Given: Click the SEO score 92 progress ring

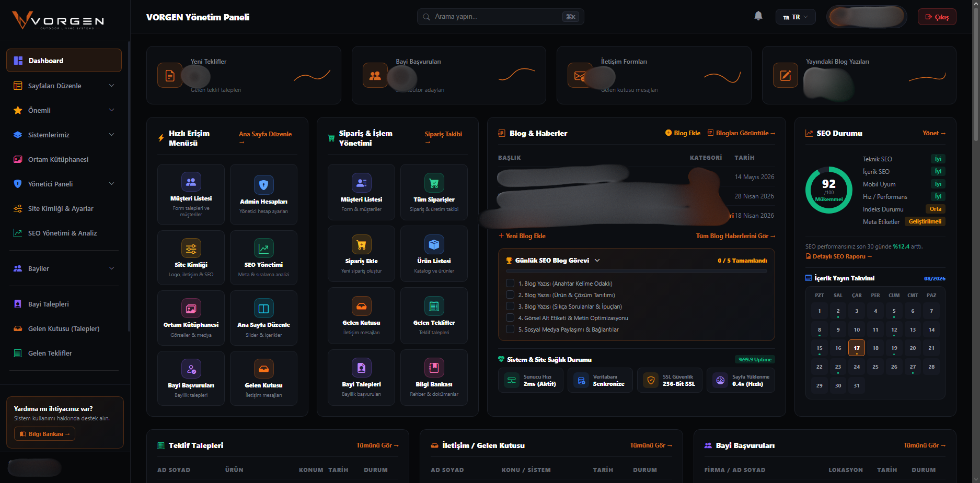Looking at the screenshot, I should (x=829, y=190).
